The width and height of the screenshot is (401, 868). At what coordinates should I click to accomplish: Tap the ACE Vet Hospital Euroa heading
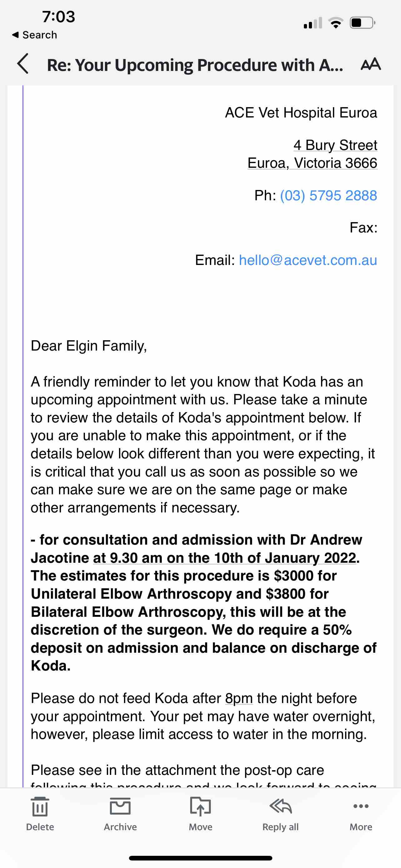[301, 113]
